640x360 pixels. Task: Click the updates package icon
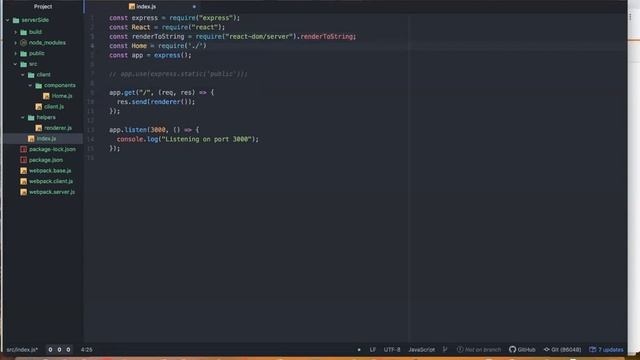click(593, 349)
